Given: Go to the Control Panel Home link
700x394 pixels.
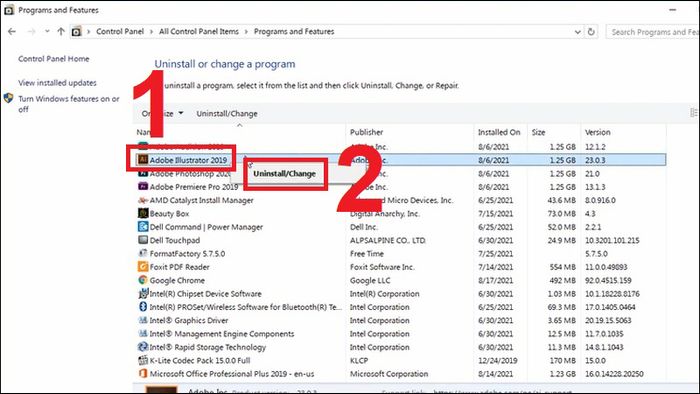Looking at the screenshot, I should pos(54,58).
